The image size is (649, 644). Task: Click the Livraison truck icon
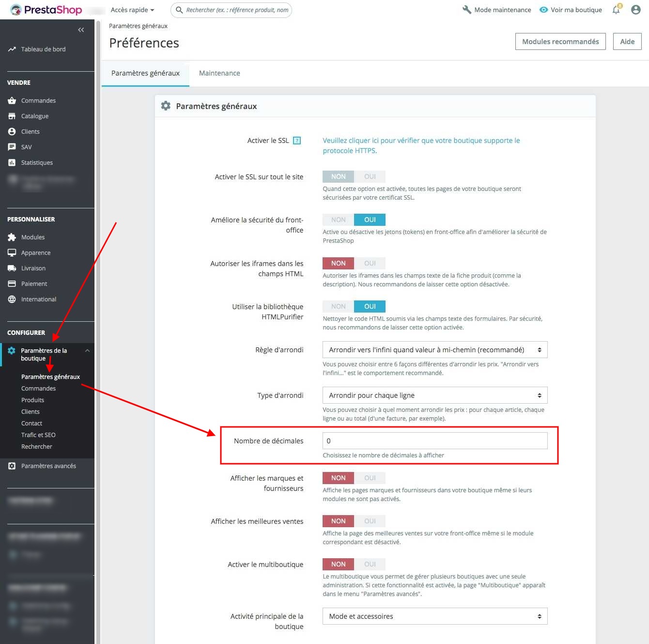tap(12, 268)
